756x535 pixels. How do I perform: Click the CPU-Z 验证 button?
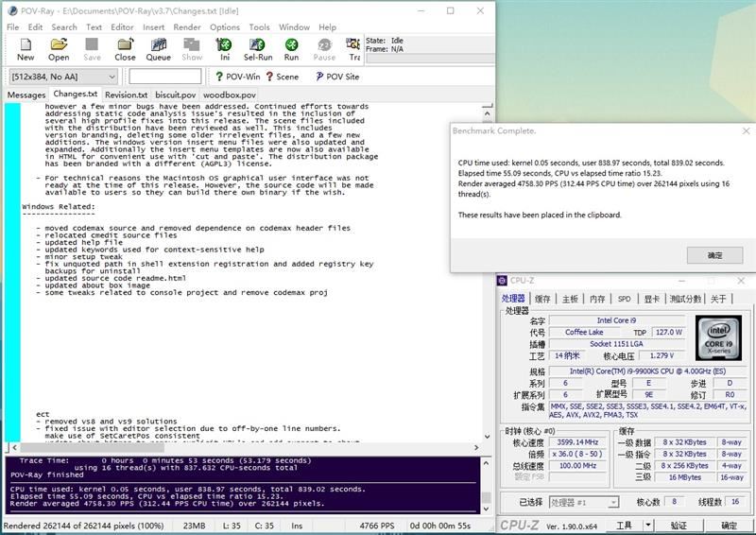679,525
